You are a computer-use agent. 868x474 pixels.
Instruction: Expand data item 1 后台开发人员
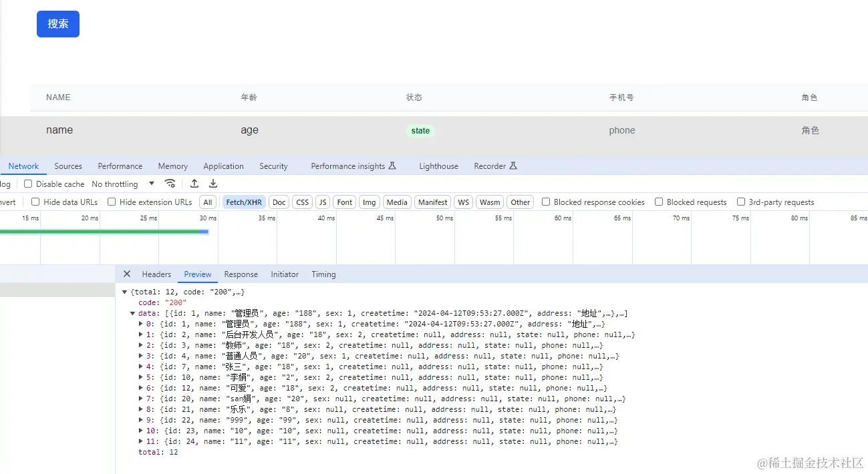point(141,335)
